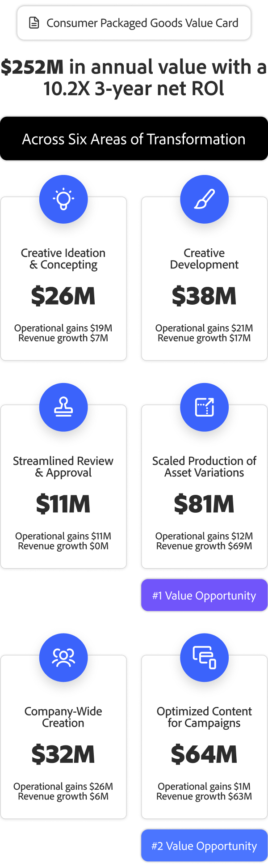Click the $81M Scaled Production value
Screen dimensions: 268x868
(204, 504)
